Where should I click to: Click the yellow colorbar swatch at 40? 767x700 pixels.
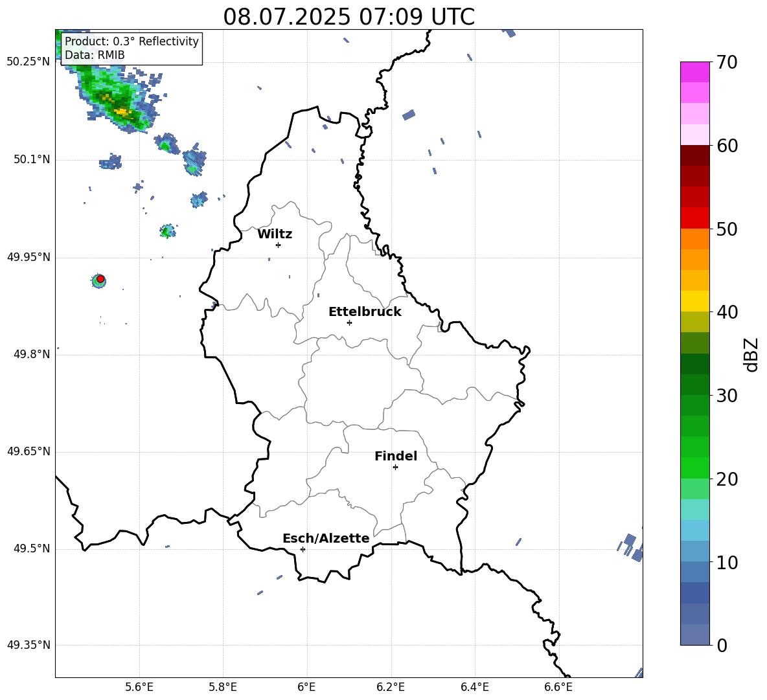[x=695, y=301]
